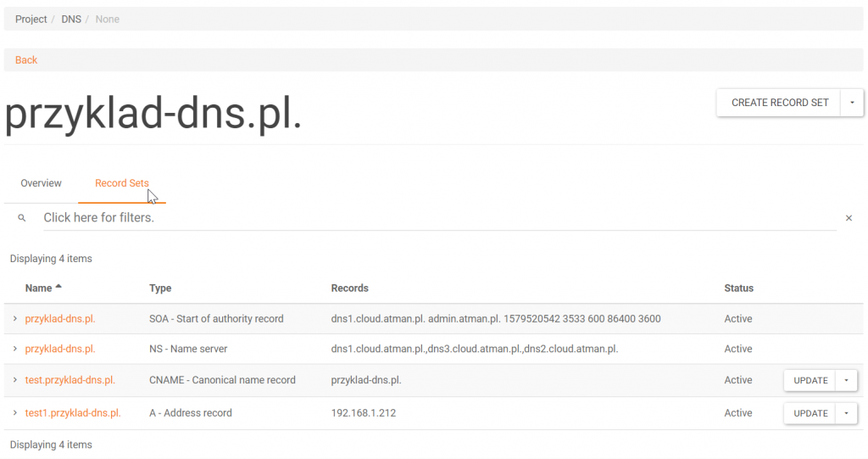Expand the test.przyklad-dns.pl. row chevron
This screenshot has width=868, height=459.
point(14,380)
